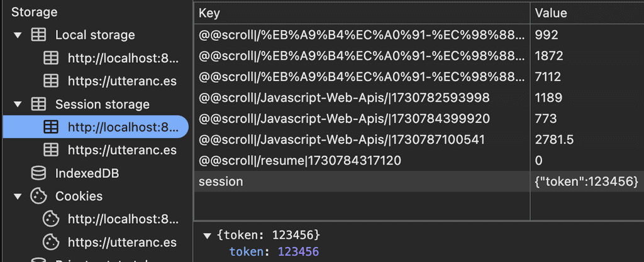The width and height of the screenshot is (644, 262).
Task: Collapse the Local storage tree node
Action: pos(17,35)
